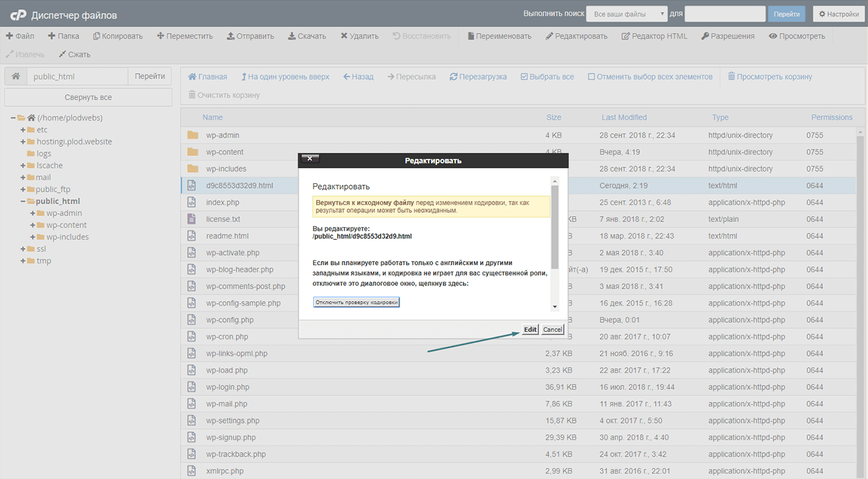Expand the public_ftp folder node

pyautogui.click(x=23, y=189)
